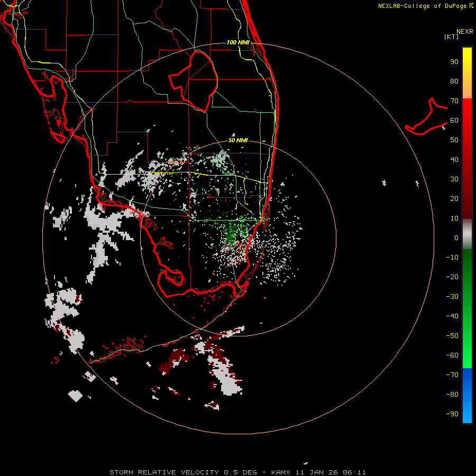Viewport: 476px width, 476px height.
Task: Pick the gray zero-velocity segment of color bar
Action: click(467, 234)
